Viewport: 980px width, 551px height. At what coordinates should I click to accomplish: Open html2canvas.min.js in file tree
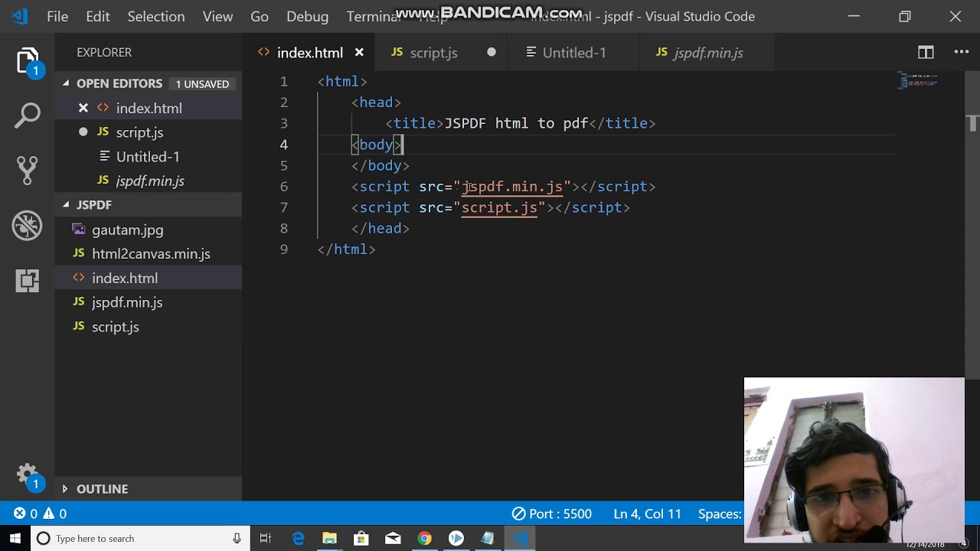pyautogui.click(x=151, y=254)
